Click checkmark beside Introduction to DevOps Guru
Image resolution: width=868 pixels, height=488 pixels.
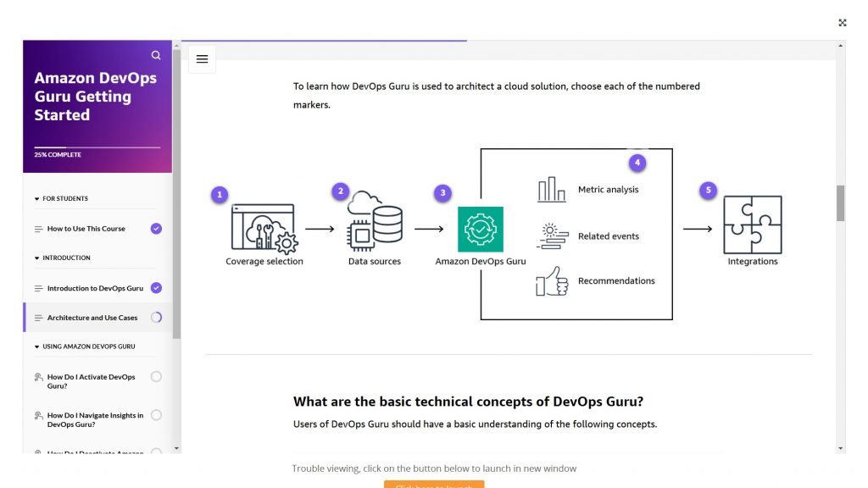point(155,287)
